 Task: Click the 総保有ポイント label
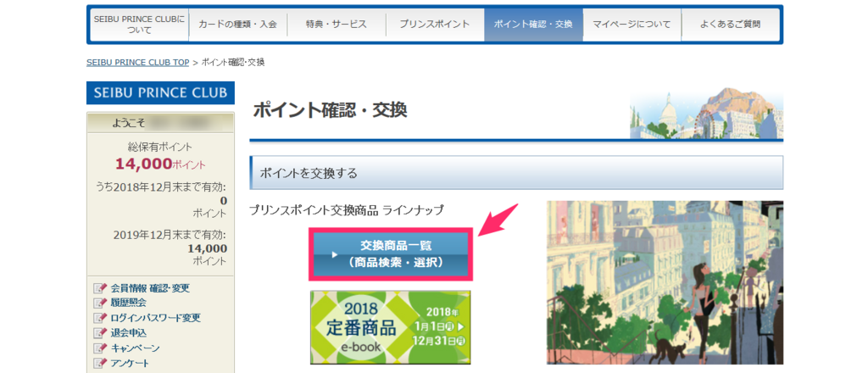pos(160,147)
